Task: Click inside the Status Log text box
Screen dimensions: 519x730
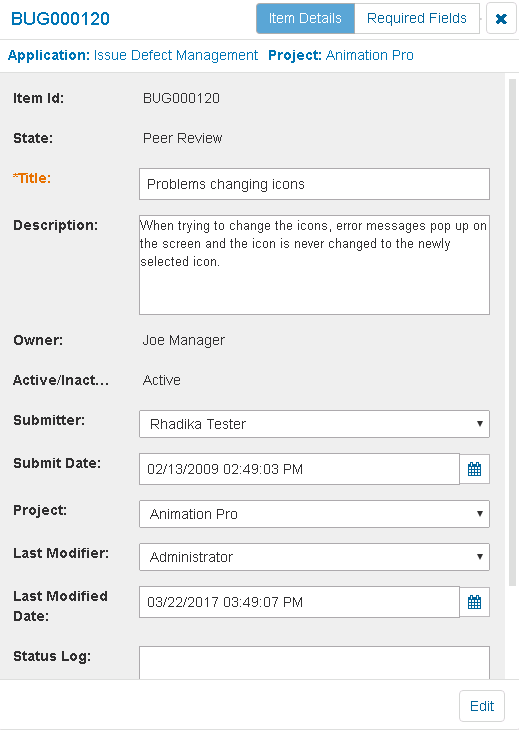Action: 314,662
